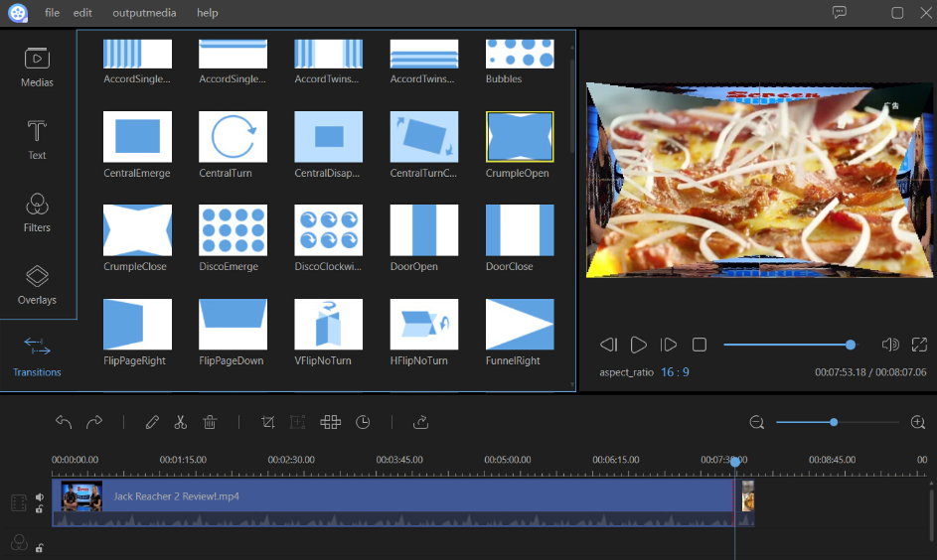Toggle the overlay track lock

pyautogui.click(x=40, y=547)
